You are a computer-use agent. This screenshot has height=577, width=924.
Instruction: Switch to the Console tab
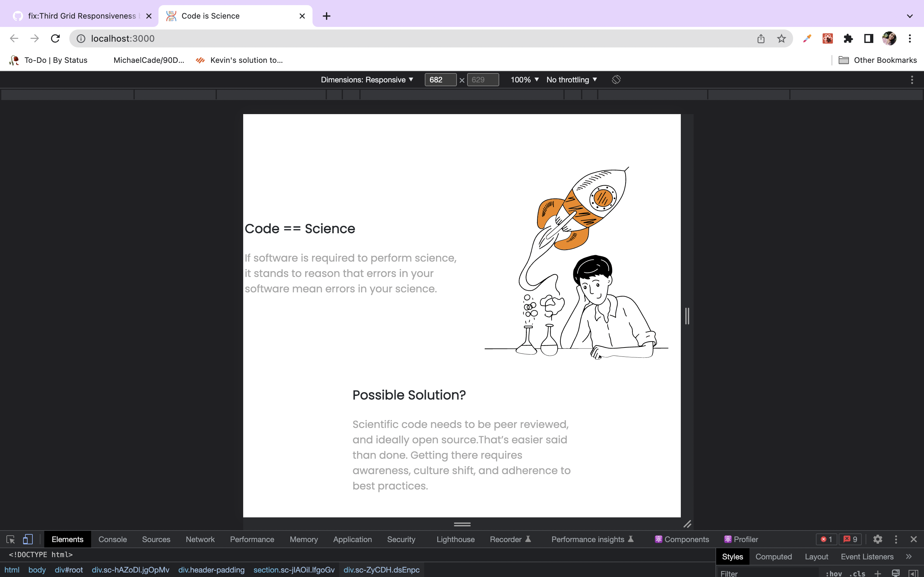(x=112, y=539)
